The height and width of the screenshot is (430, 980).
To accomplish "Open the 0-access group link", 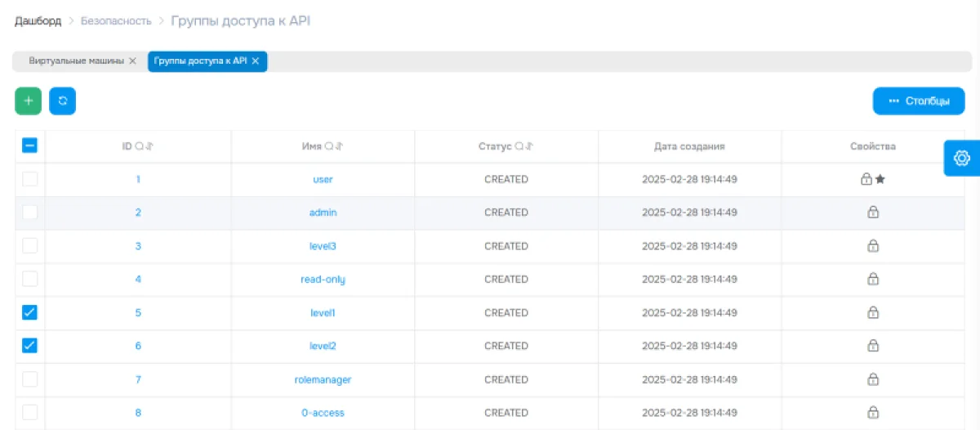I will pyautogui.click(x=323, y=413).
